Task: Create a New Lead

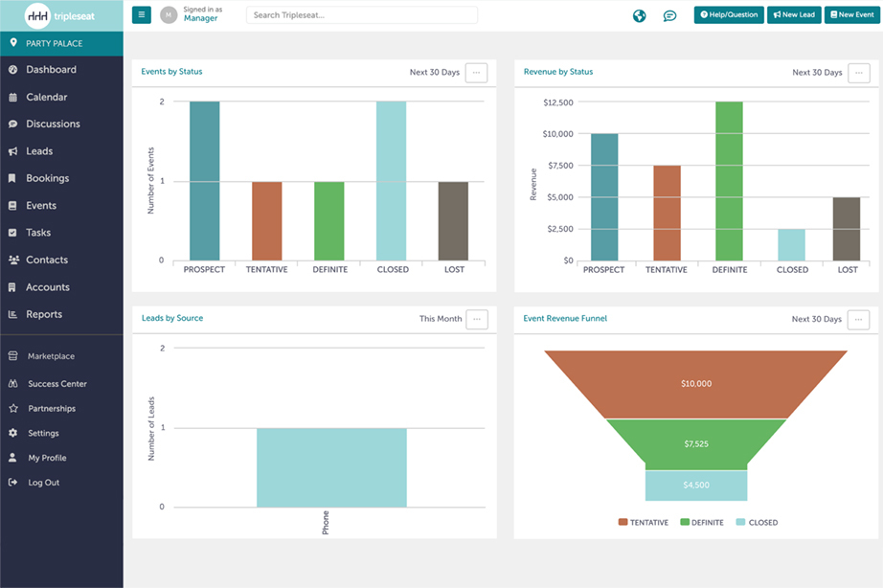Action: [x=794, y=14]
